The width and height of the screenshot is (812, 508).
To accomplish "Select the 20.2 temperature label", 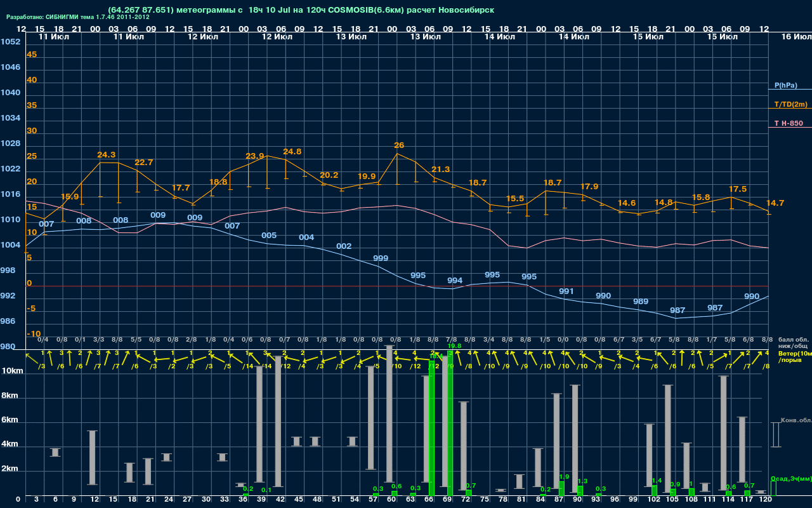I will coord(329,175).
